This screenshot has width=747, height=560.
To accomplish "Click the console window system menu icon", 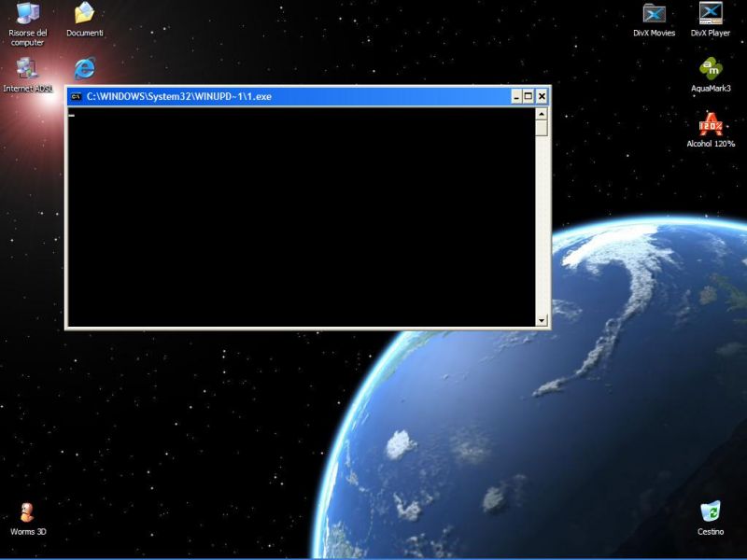I will (76, 97).
